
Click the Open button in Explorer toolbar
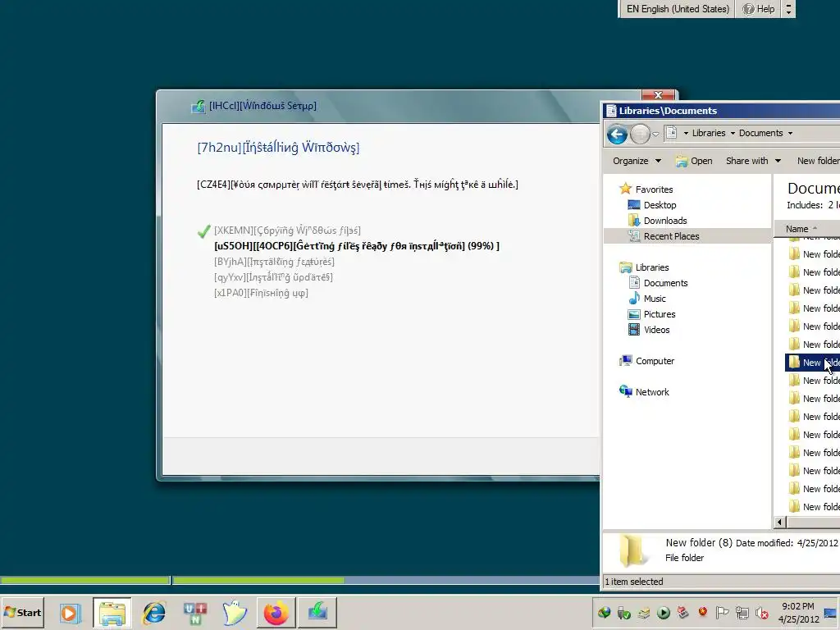(694, 161)
